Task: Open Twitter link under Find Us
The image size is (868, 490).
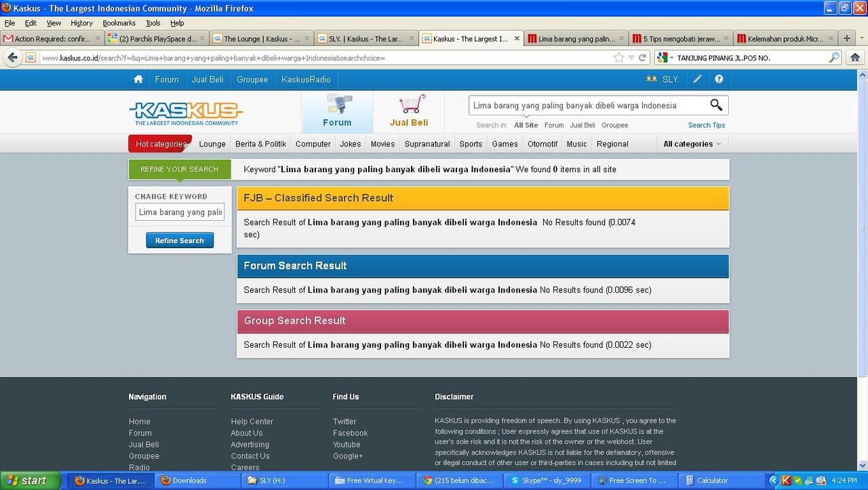Action: (x=344, y=422)
